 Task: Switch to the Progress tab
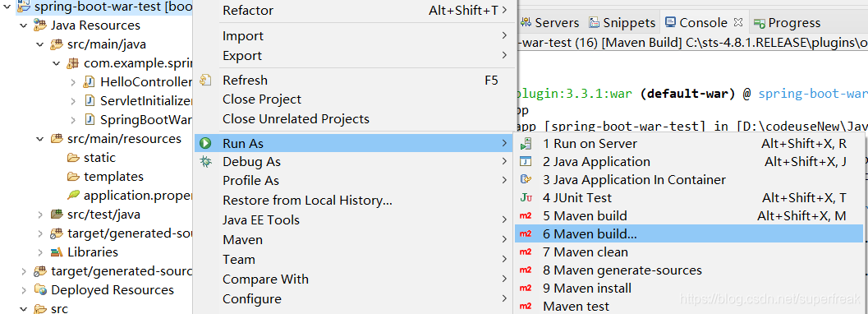pos(788,23)
